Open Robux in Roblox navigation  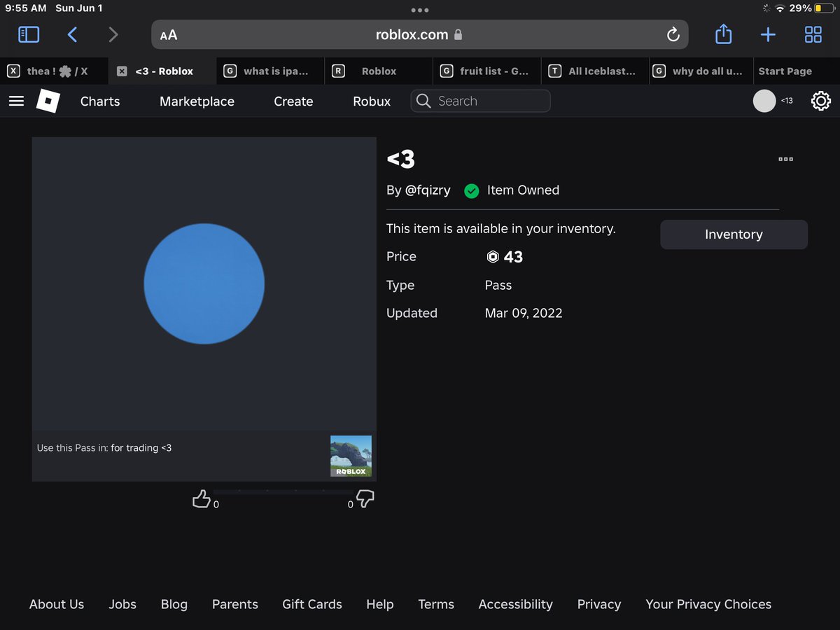(372, 101)
